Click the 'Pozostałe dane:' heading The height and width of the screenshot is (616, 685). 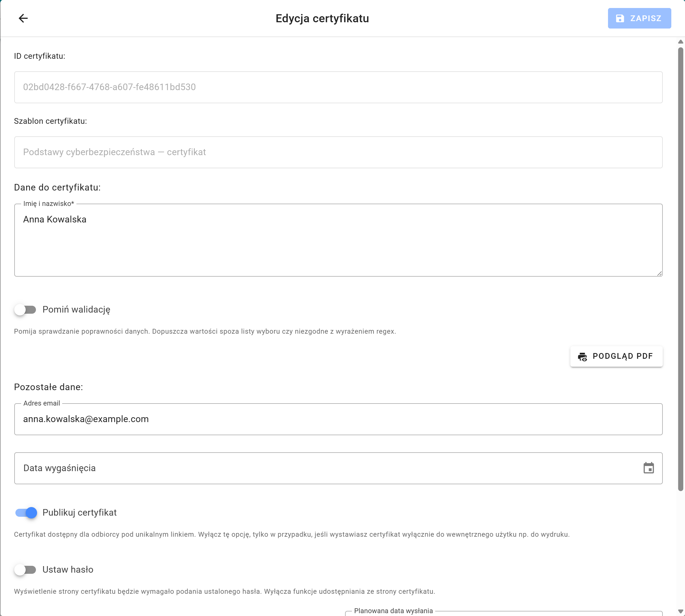pyautogui.click(x=48, y=387)
